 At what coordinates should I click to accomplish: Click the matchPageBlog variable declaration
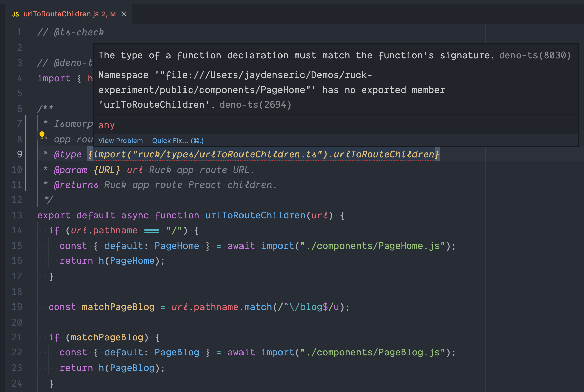[118, 307]
